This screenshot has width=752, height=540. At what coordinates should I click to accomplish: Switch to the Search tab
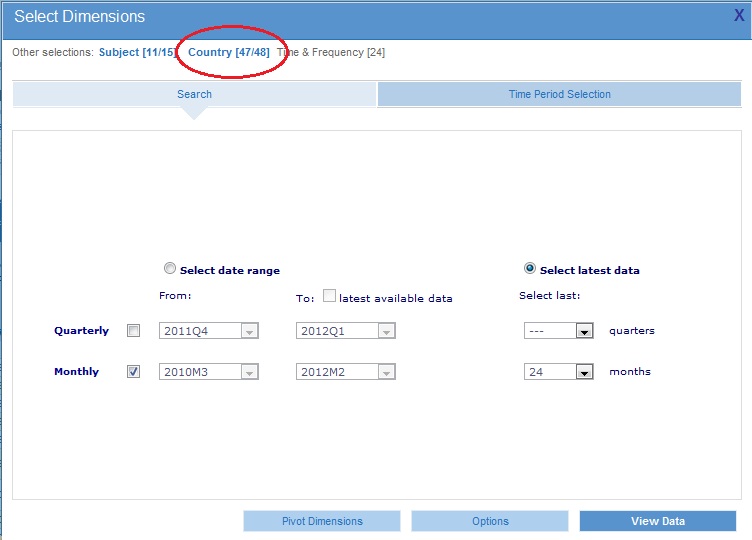[194, 94]
